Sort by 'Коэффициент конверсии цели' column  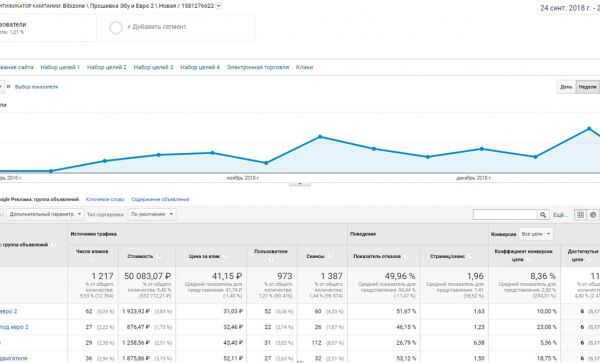523,255
